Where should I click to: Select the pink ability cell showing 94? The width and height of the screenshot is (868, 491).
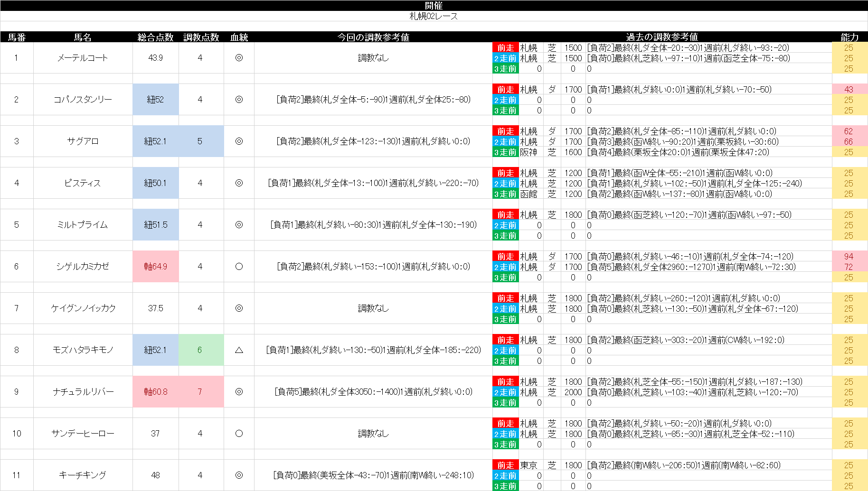pos(849,257)
